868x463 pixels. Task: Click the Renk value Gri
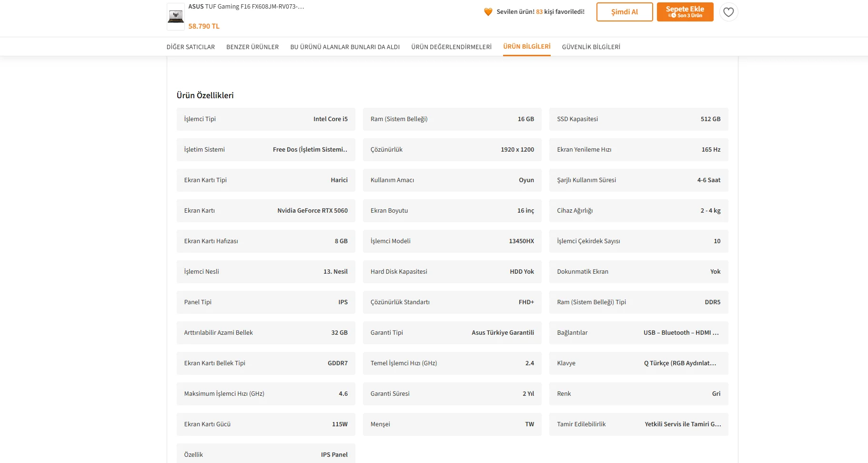tap(717, 394)
